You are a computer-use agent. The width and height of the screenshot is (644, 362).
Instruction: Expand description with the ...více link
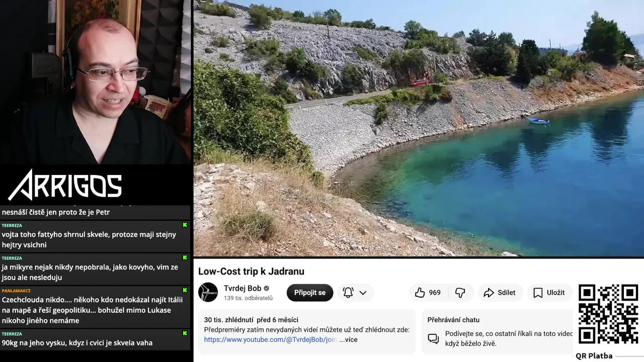[348, 339]
